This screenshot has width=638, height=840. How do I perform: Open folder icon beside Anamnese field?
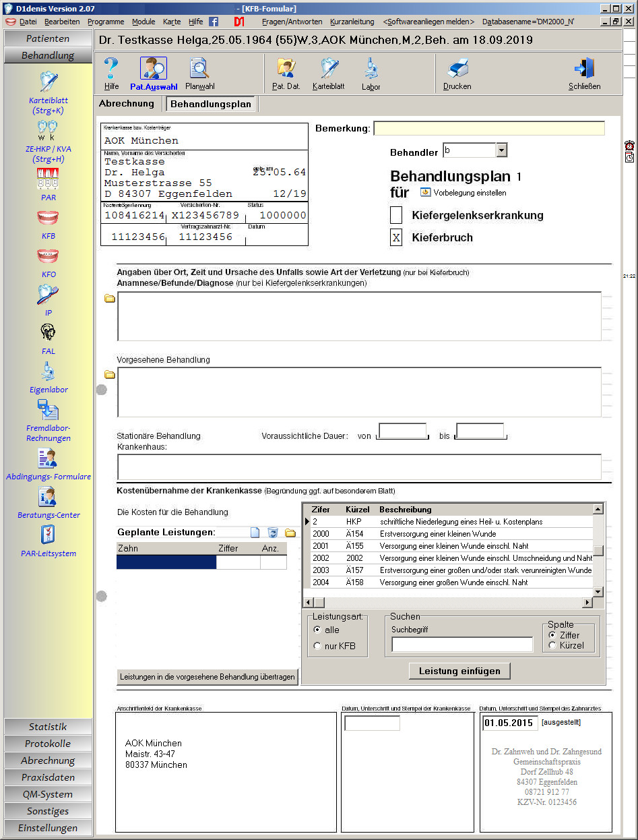click(110, 299)
